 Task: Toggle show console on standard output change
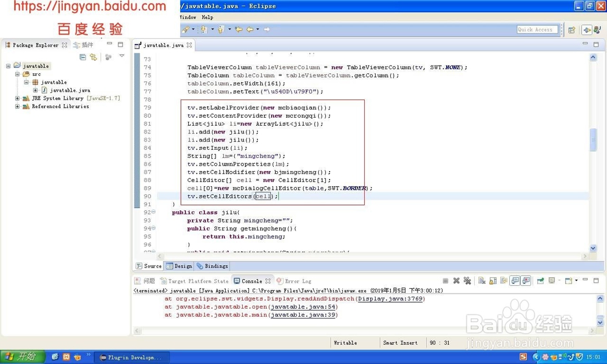tap(515, 281)
